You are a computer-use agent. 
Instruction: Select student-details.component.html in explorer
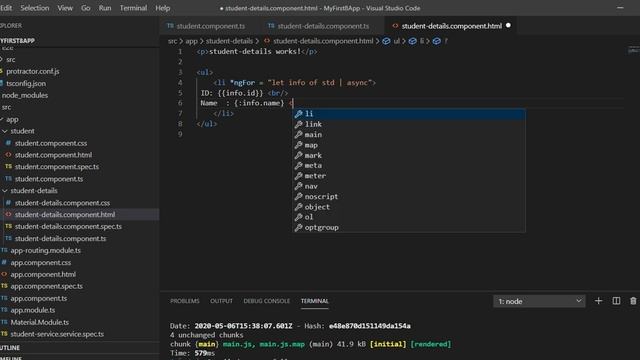64,214
